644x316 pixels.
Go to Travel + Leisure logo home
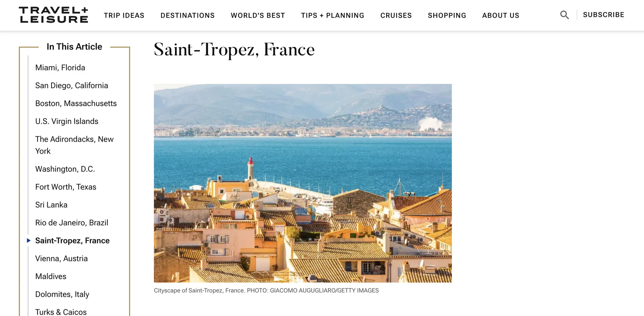pos(54,15)
